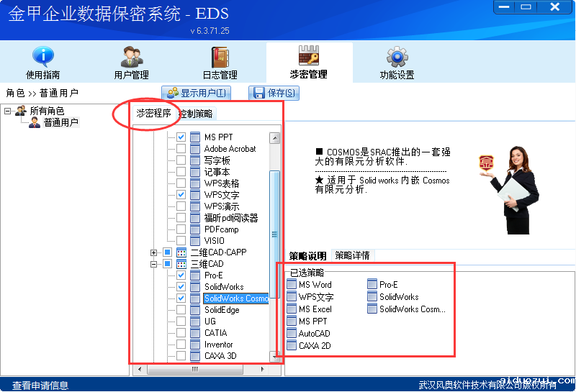Check the Inventor checkbox
This screenshot has width=576, height=392.
(181, 345)
